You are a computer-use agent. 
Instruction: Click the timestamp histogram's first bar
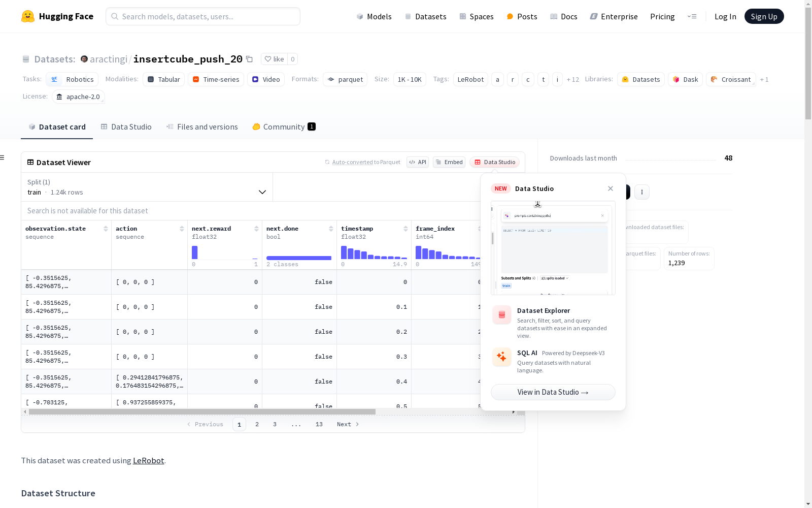click(x=344, y=252)
